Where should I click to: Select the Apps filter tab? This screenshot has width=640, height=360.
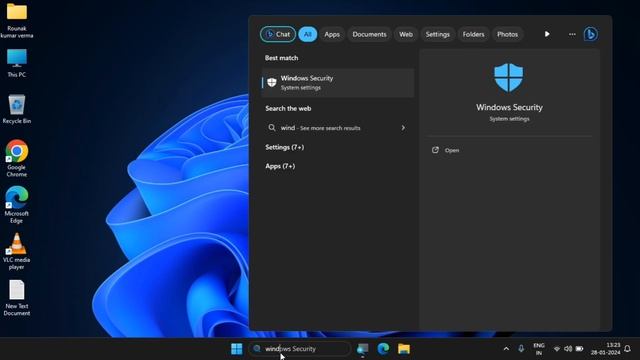click(332, 34)
